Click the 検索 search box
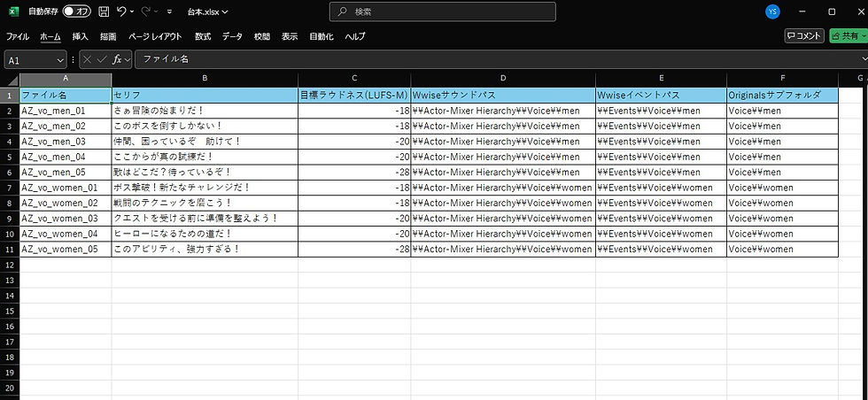This screenshot has height=400, width=868. click(x=442, y=12)
